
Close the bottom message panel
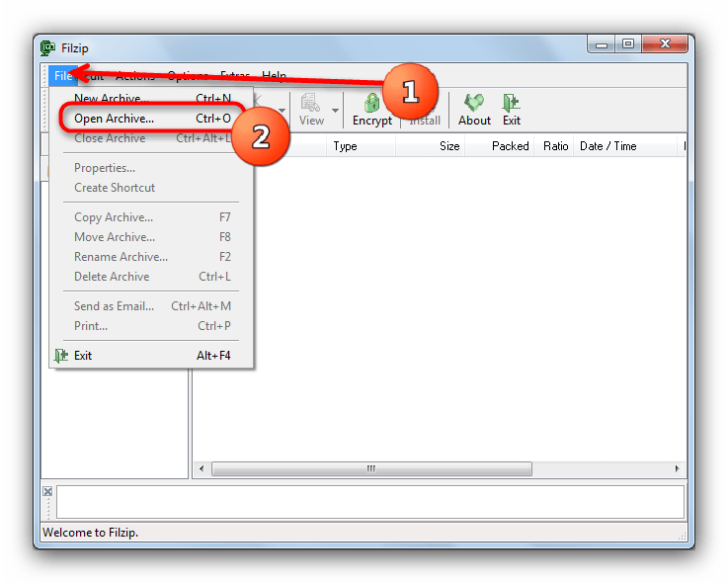pyautogui.click(x=47, y=491)
